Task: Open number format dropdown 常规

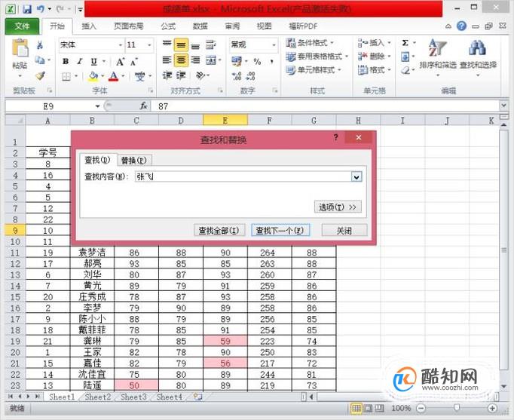Action: [274, 45]
